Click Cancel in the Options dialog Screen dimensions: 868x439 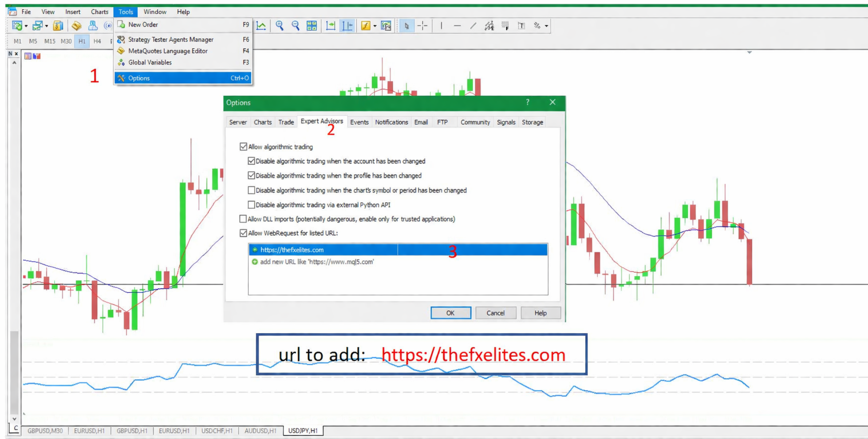tap(495, 313)
